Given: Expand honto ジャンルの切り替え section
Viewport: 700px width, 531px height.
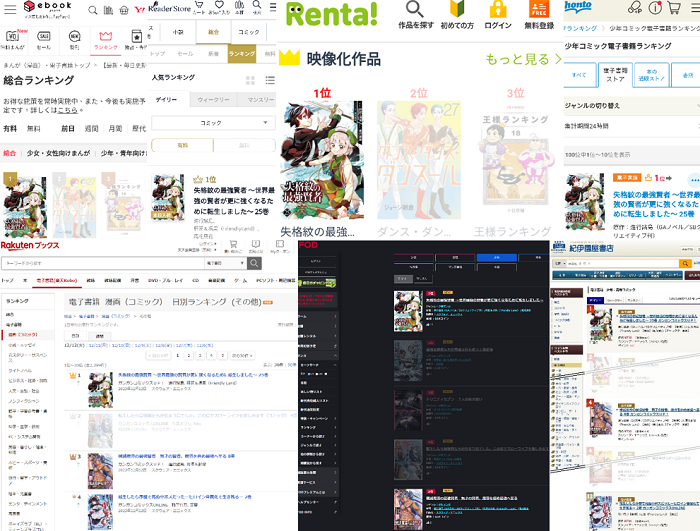Looking at the screenshot, I should point(632,106).
